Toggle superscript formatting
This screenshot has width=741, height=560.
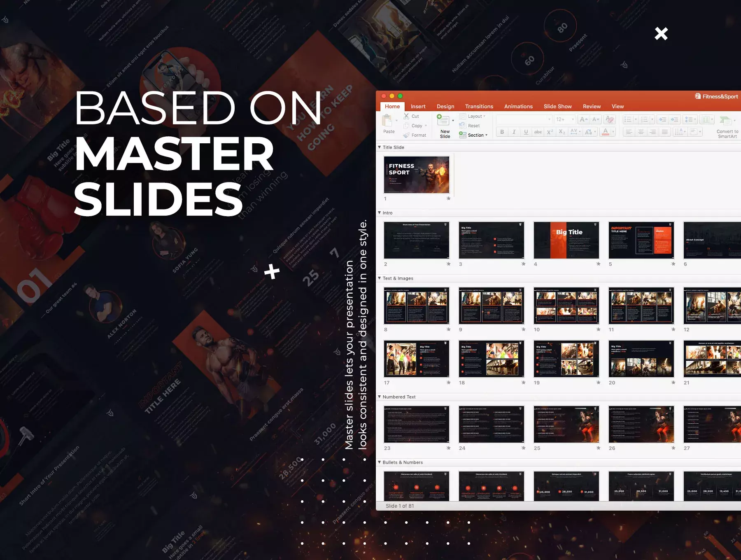coord(550,132)
